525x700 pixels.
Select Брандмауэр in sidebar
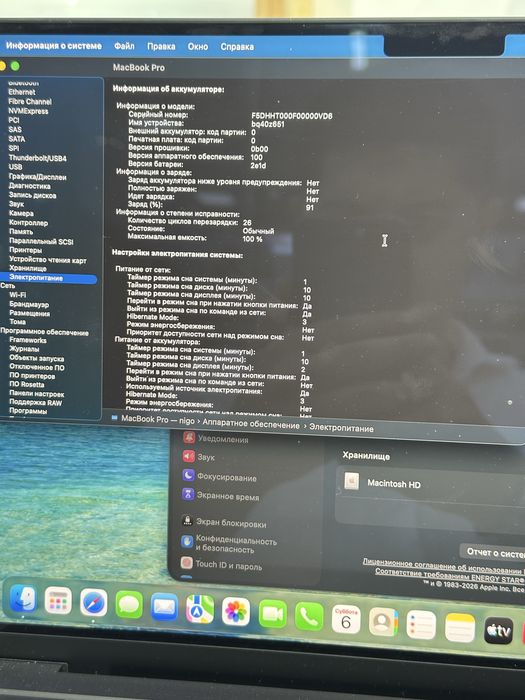29,304
